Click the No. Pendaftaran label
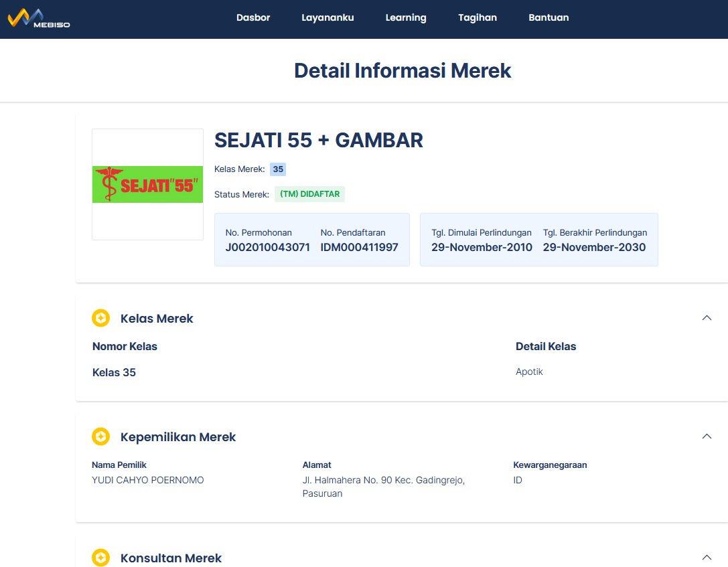 tap(353, 232)
